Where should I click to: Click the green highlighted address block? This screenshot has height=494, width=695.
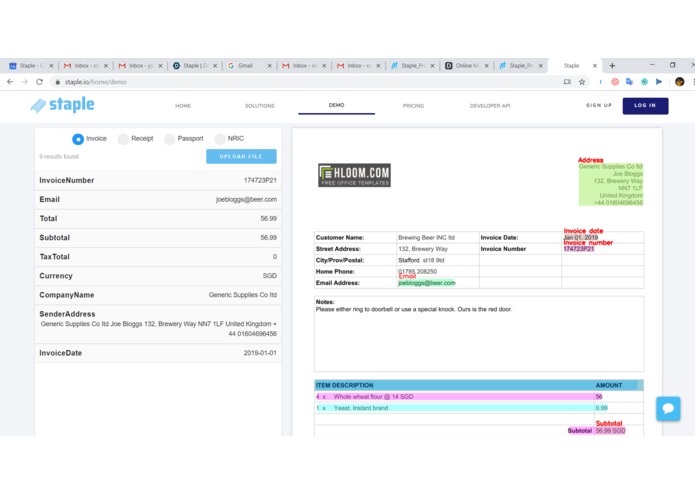[x=611, y=184]
